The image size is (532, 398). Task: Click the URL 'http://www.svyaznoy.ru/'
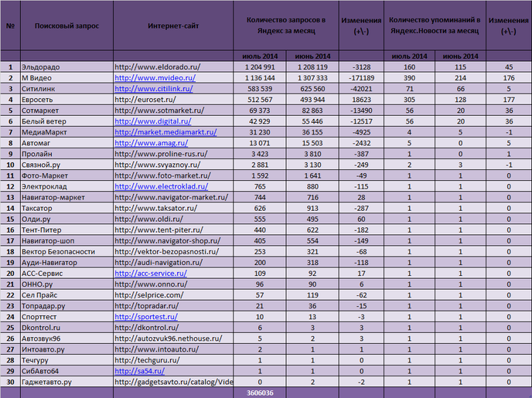tap(158, 165)
